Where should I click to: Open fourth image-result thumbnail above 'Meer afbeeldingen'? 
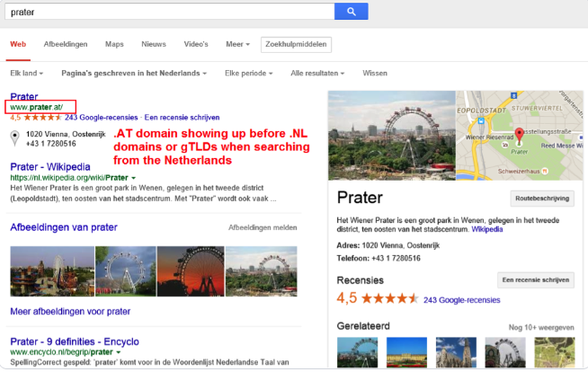point(262,271)
